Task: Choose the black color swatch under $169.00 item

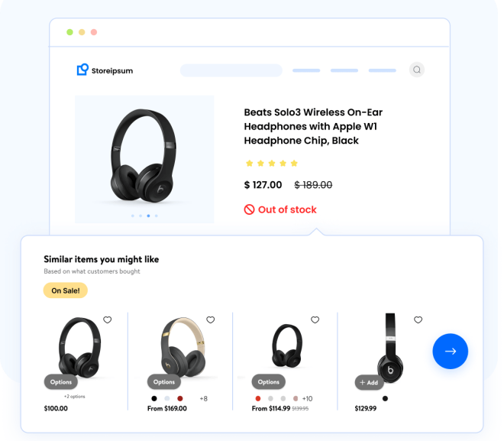Action: [154, 398]
